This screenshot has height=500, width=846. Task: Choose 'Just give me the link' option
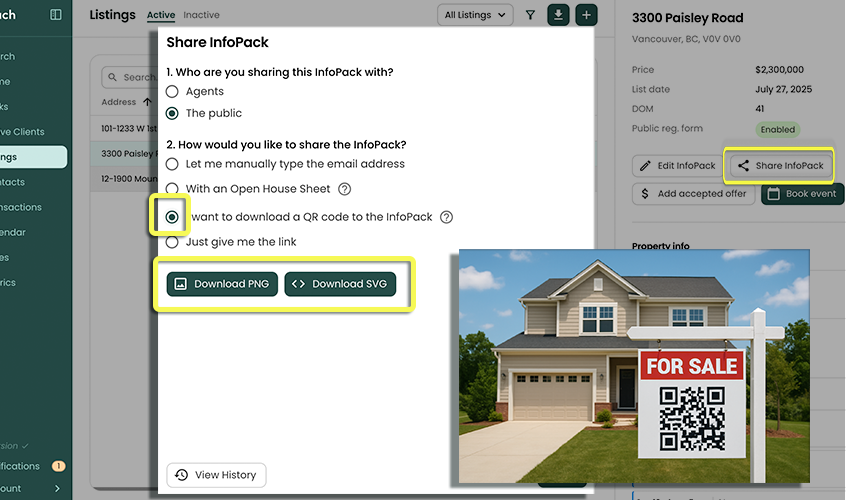(172, 242)
